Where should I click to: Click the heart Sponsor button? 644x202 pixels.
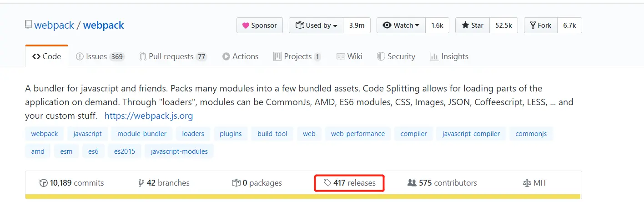coord(260,25)
